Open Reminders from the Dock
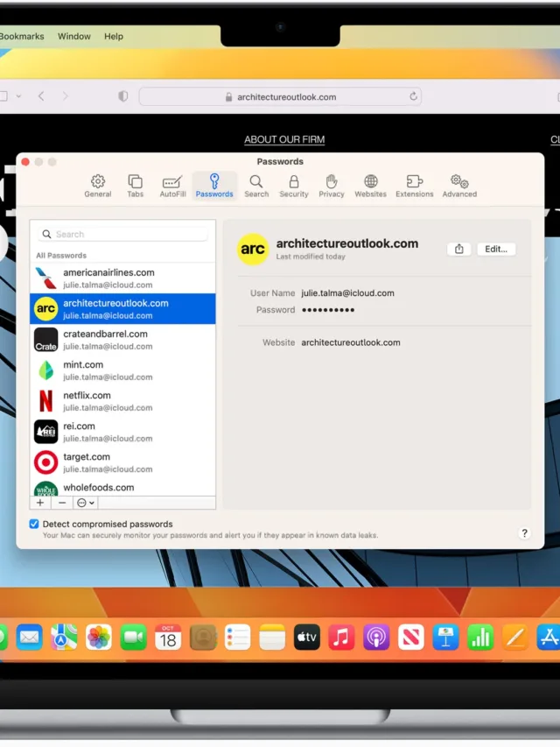Screen dimensions: 560x747 (238, 637)
